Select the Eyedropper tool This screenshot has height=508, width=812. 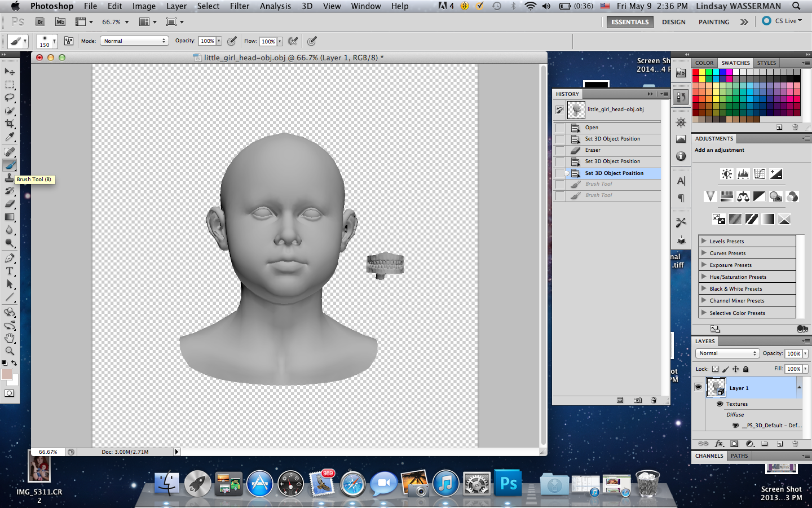point(10,137)
